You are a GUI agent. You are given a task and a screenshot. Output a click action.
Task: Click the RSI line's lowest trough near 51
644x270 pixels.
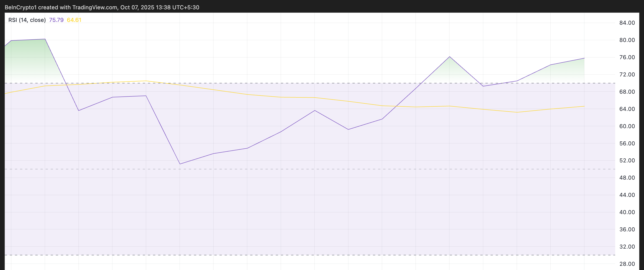point(180,164)
